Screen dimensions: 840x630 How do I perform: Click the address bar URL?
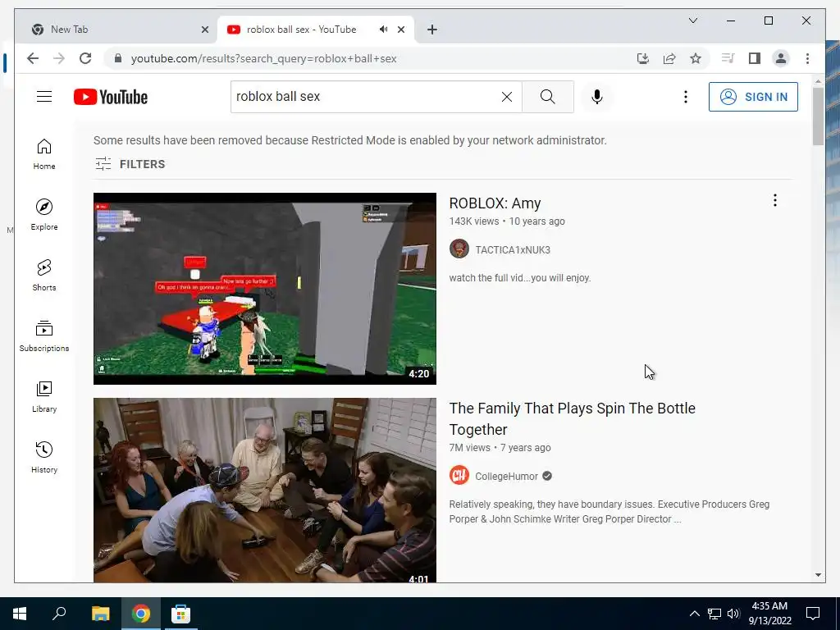263,58
